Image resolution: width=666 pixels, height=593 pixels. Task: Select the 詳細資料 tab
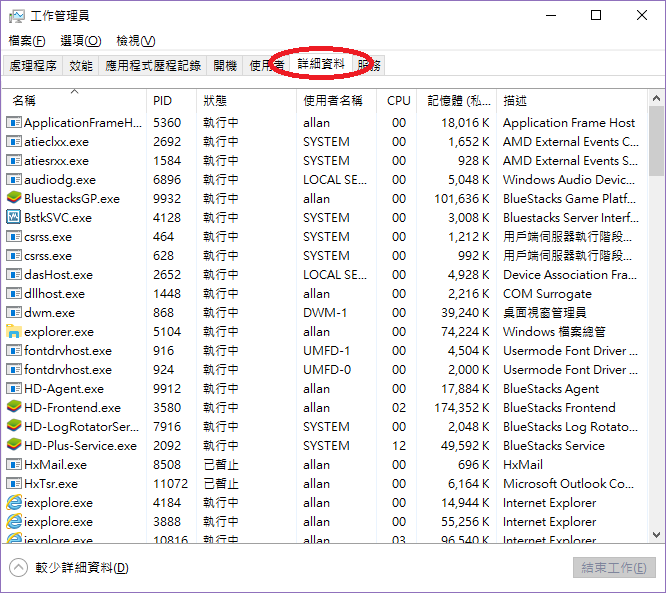pyautogui.click(x=321, y=64)
